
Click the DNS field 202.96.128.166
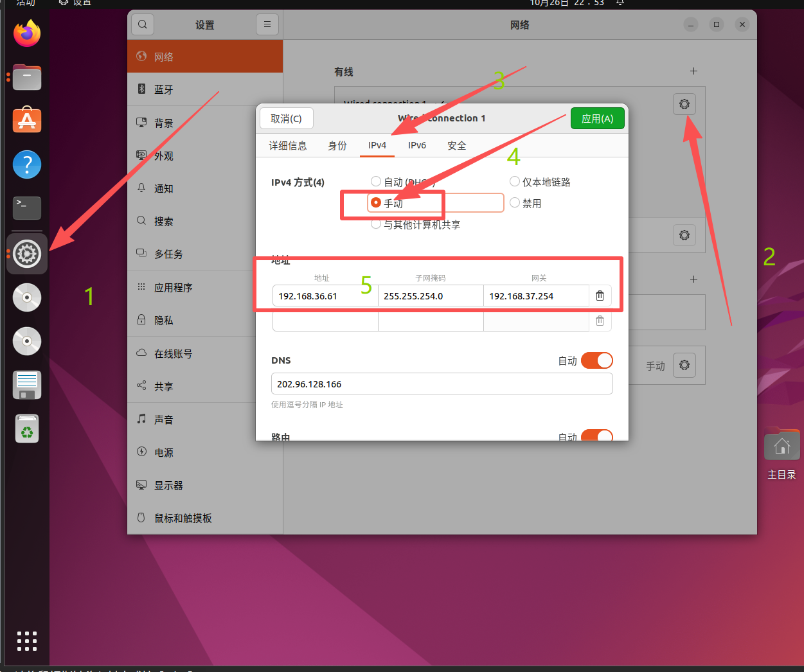click(x=442, y=384)
